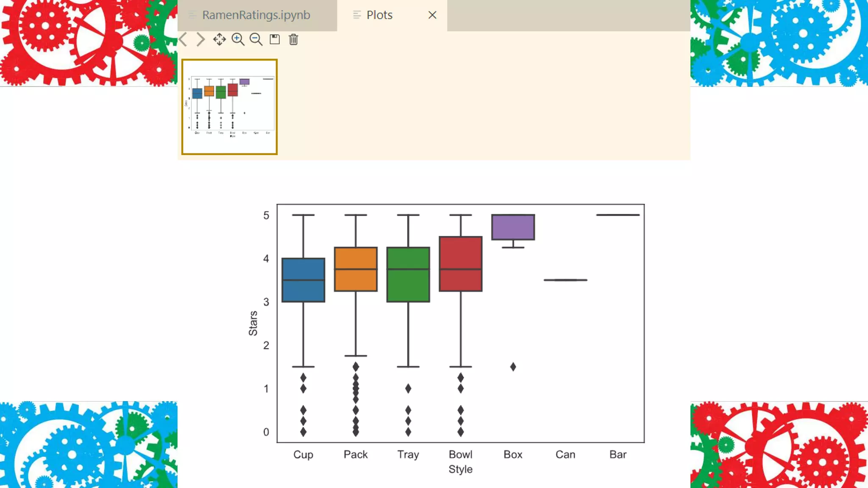Zoom out of the plot
The width and height of the screenshot is (868, 488).
pyautogui.click(x=256, y=39)
